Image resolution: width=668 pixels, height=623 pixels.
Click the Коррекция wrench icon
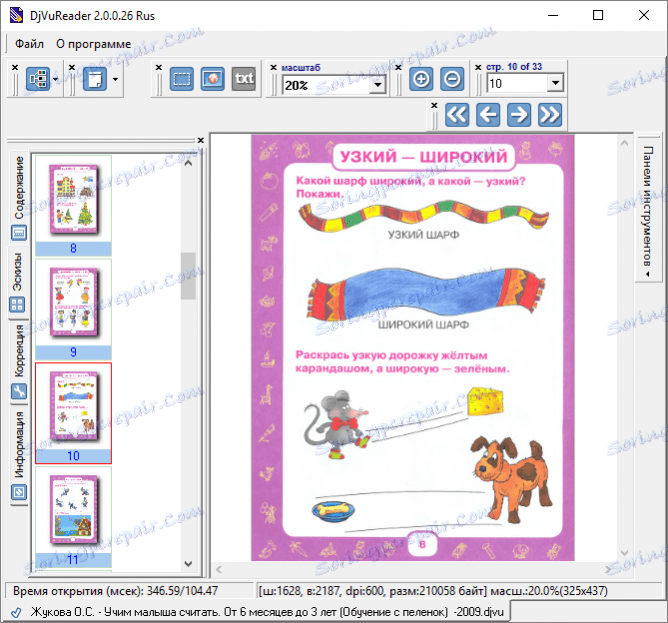click(19, 391)
